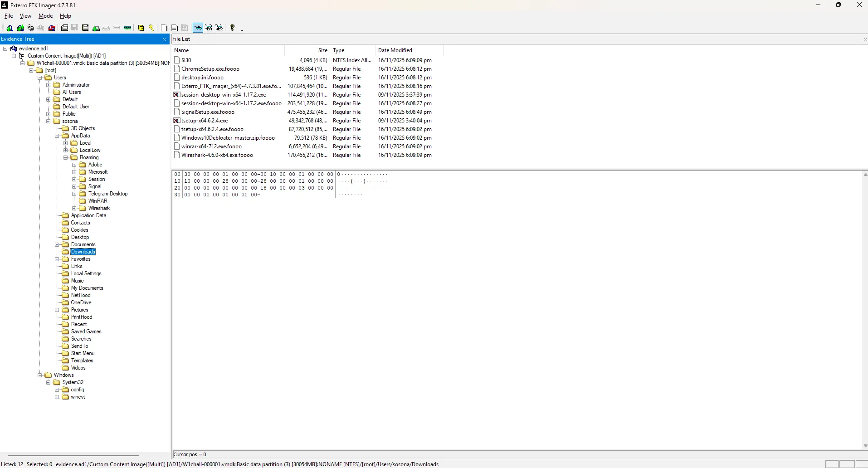Viewport: 868px width, 468px height.
Task: Expand the Telegram Desktop folder node
Action: point(74,194)
